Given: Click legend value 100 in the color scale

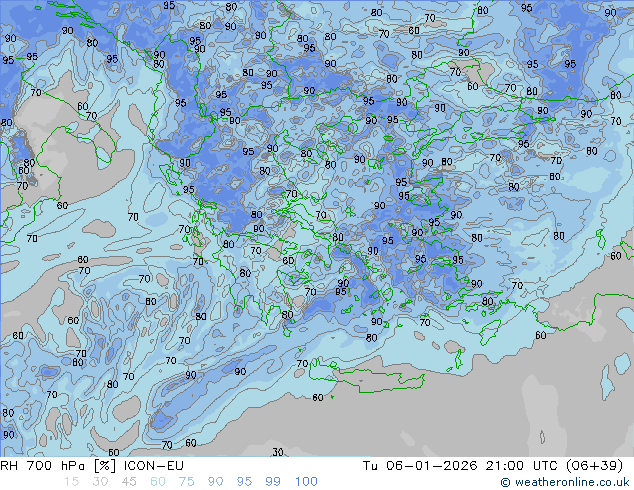Looking at the screenshot, I should [306, 482].
